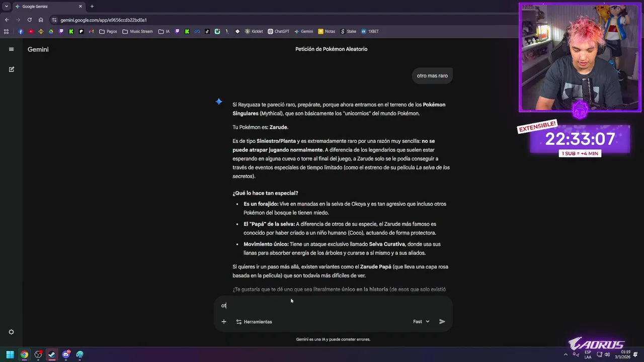Click the address bar URL gemini.google.com

[x=104, y=20]
